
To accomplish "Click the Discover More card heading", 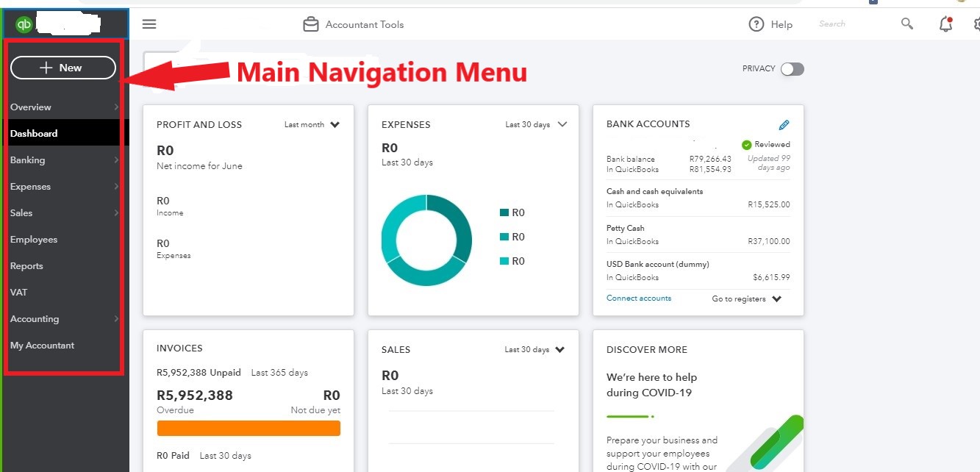I will (x=647, y=350).
